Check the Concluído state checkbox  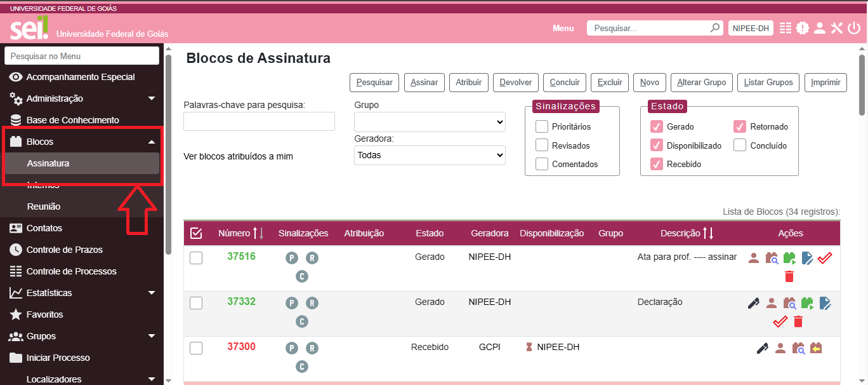click(x=740, y=145)
